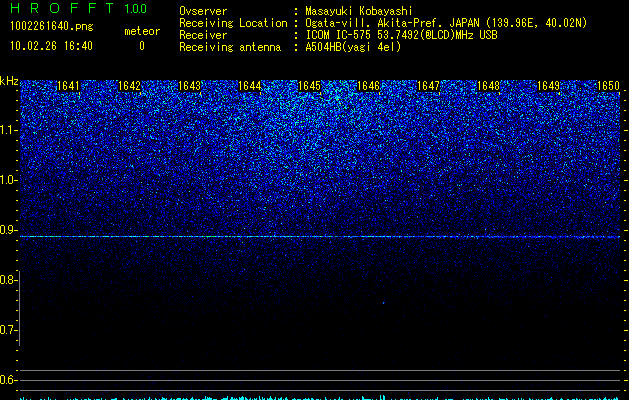Click the 1649 time marker
629x400 pixels.
click(548, 86)
